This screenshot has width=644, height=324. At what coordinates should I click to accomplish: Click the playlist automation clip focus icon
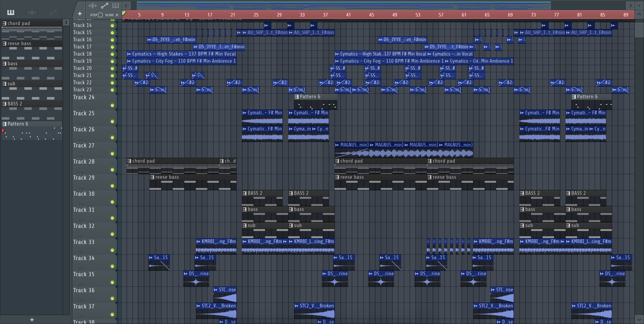click(104, 6)
